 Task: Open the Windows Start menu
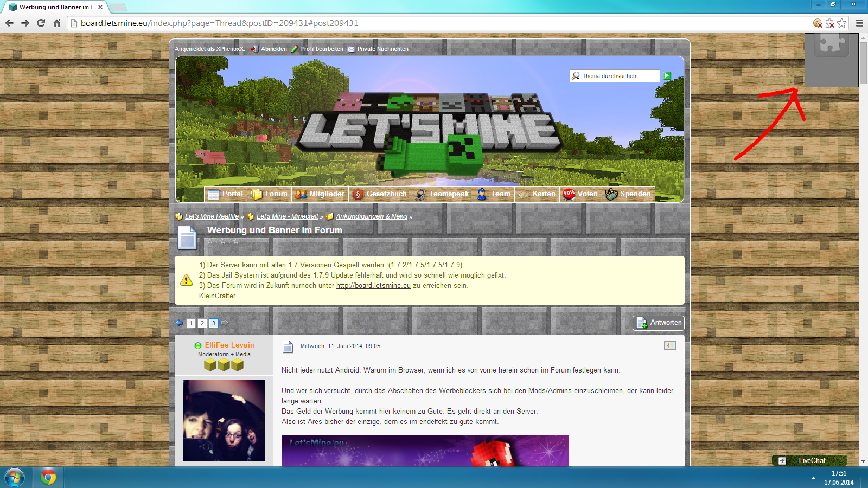click(x=15, y=478)
